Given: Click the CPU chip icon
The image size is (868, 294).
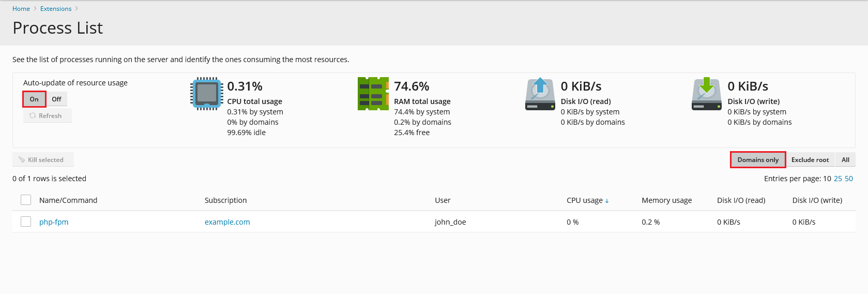Looking at the screenshot, I should [x=207, y=94].
